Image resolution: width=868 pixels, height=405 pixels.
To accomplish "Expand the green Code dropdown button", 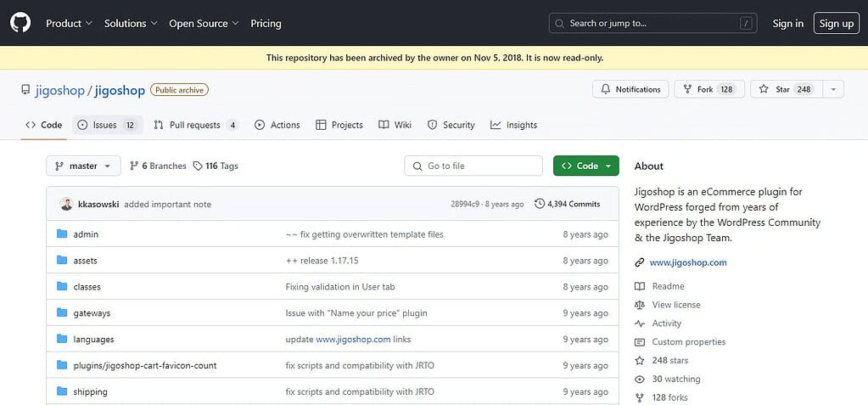I will coord(585,166).
